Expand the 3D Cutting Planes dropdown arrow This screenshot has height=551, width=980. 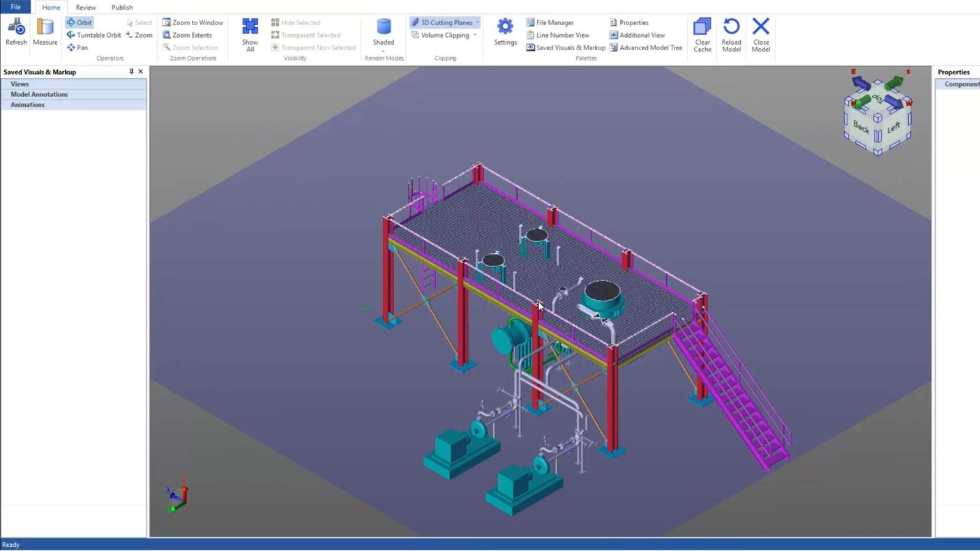click(478, 22)
